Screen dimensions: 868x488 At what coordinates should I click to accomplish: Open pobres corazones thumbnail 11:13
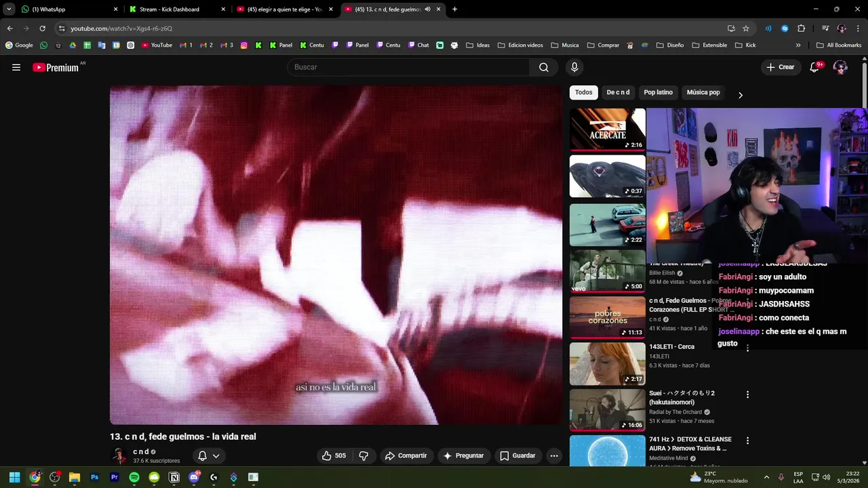[x=608, y=317]
